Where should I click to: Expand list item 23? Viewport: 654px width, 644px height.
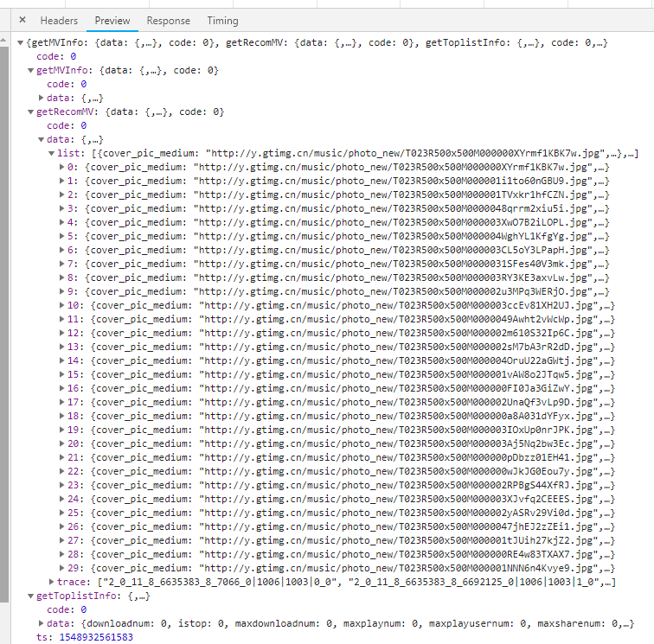tap(61, 485)
